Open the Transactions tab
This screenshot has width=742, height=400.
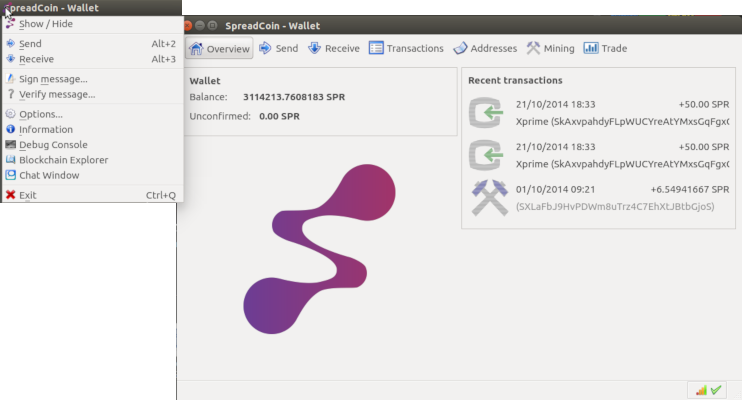pyautogui.click(x=406, y=48)
